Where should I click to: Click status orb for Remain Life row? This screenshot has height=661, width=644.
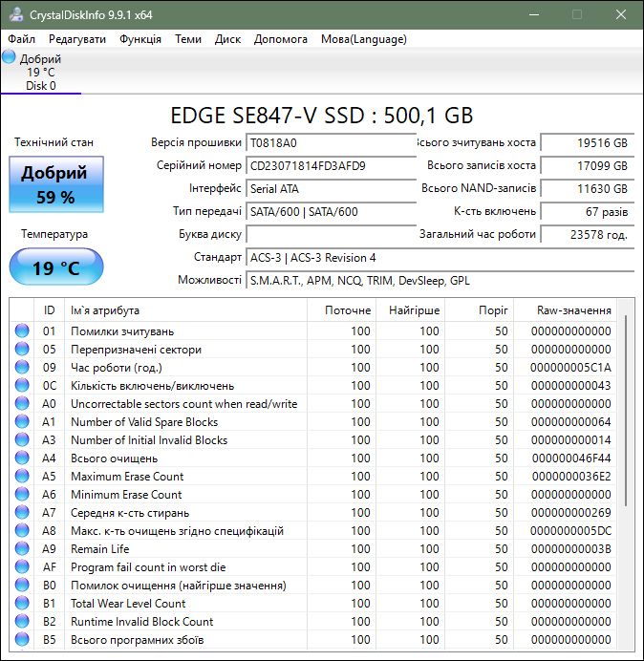pyautogui.click(x=22, y=549)
